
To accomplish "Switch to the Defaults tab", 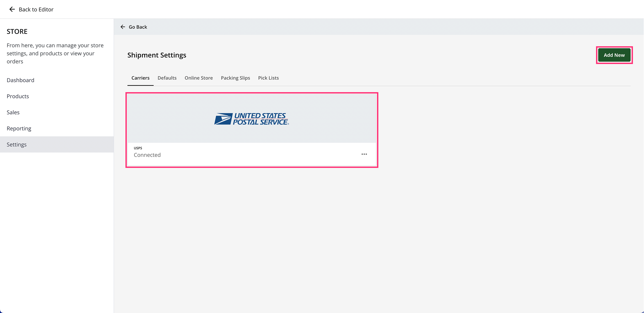I will click(167, 78).
